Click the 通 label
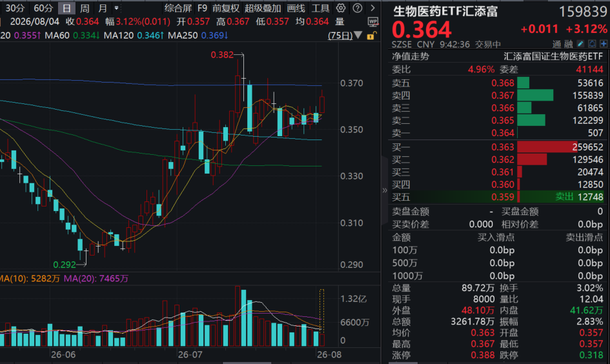610x364 pixels. (556, 44)
